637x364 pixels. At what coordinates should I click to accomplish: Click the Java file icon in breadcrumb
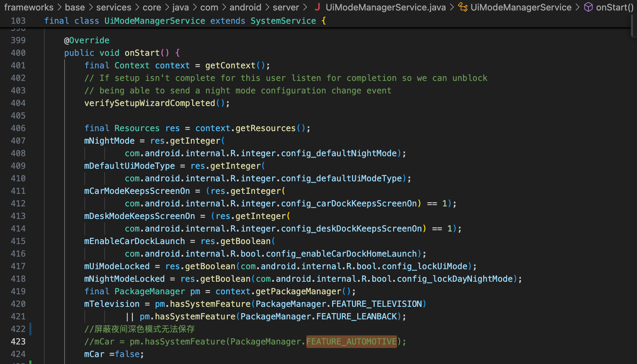click(x=317, y=7)
